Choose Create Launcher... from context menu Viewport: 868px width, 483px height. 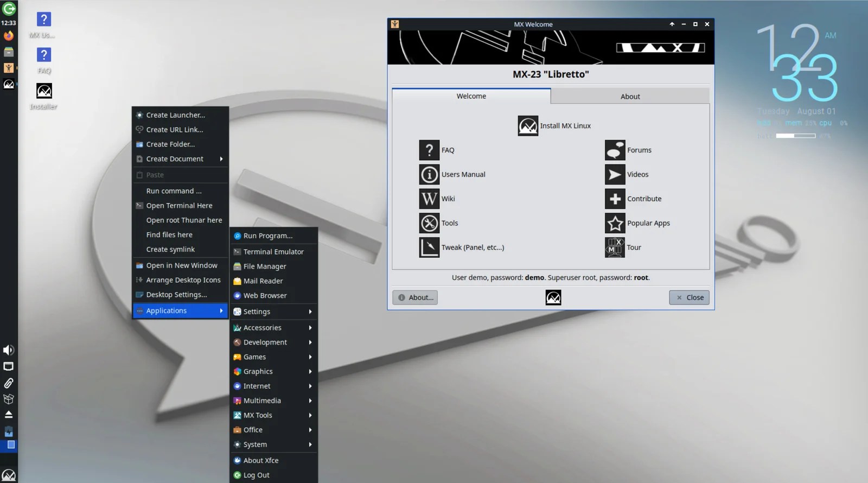click(x=181, y=115)
